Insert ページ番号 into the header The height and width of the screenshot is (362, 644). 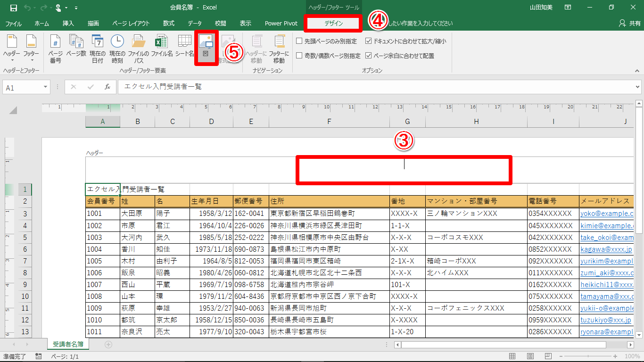(56, 49)
